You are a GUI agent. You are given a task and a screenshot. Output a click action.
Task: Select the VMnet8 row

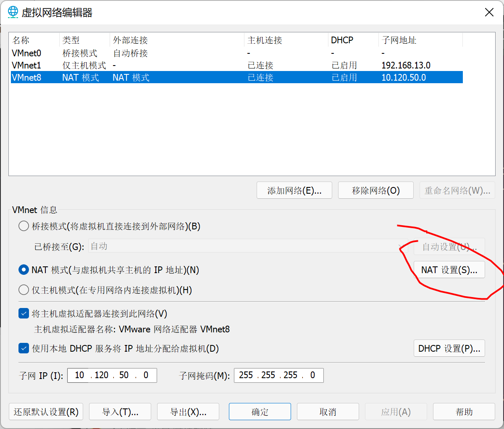[237, 78]
